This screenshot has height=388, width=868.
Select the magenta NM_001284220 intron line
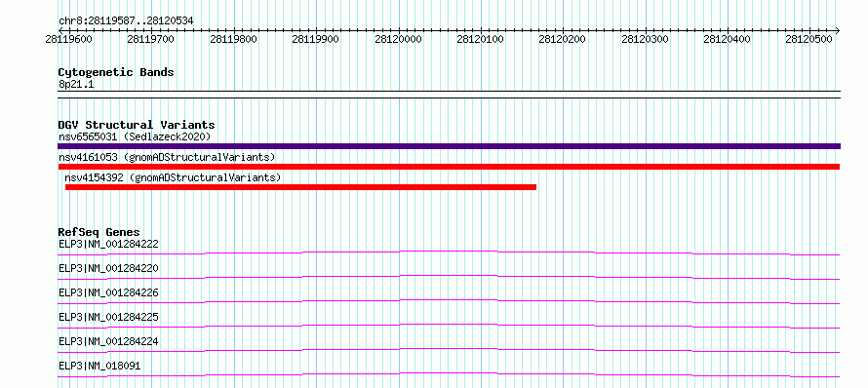point(449,277)
